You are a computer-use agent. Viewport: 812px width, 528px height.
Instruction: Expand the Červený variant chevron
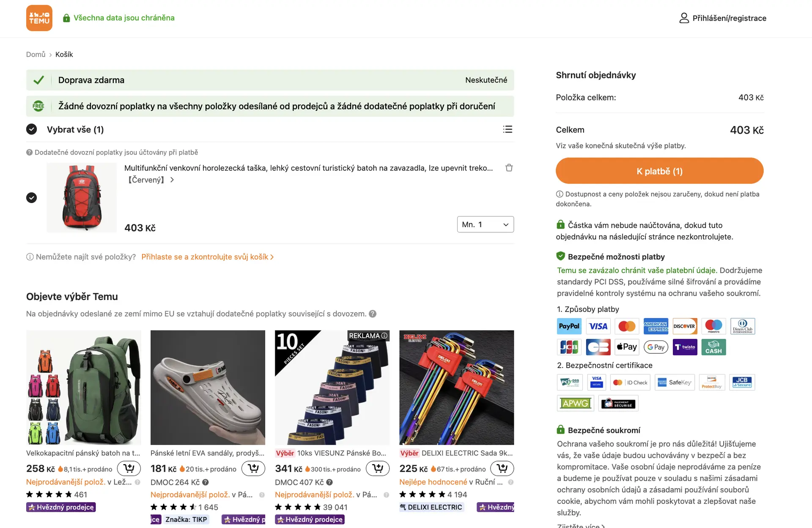click(172, 180)
